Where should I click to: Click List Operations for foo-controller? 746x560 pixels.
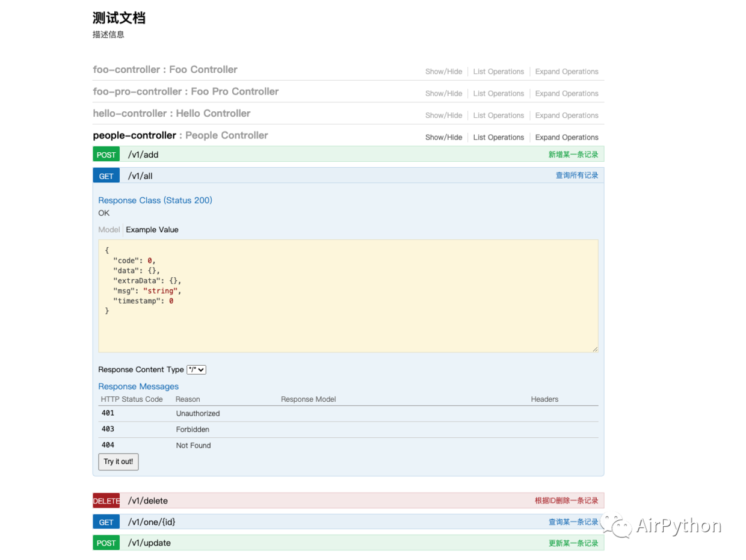click(x=498, y=72)
